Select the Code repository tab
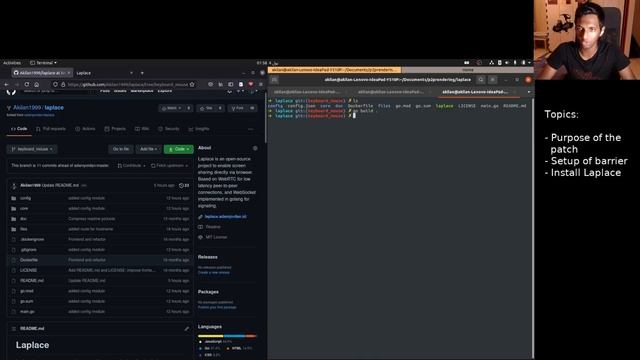 coord(19,129)
